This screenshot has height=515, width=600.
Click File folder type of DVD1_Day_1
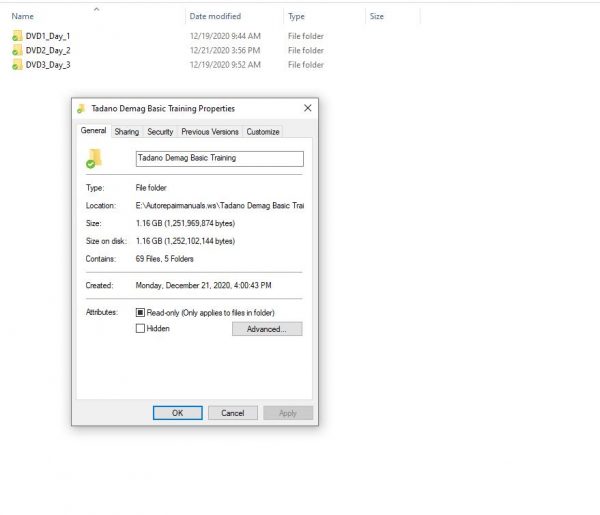[x=306, y=36]
